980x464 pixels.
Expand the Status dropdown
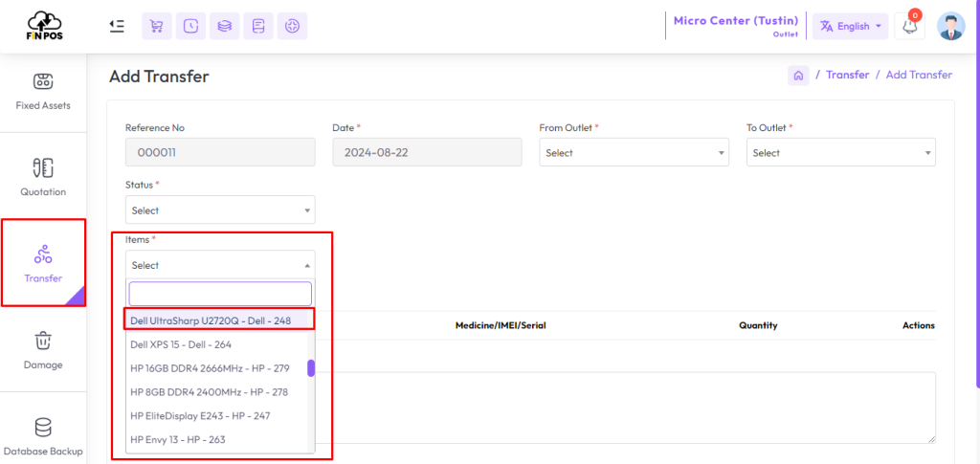[220, 210]
